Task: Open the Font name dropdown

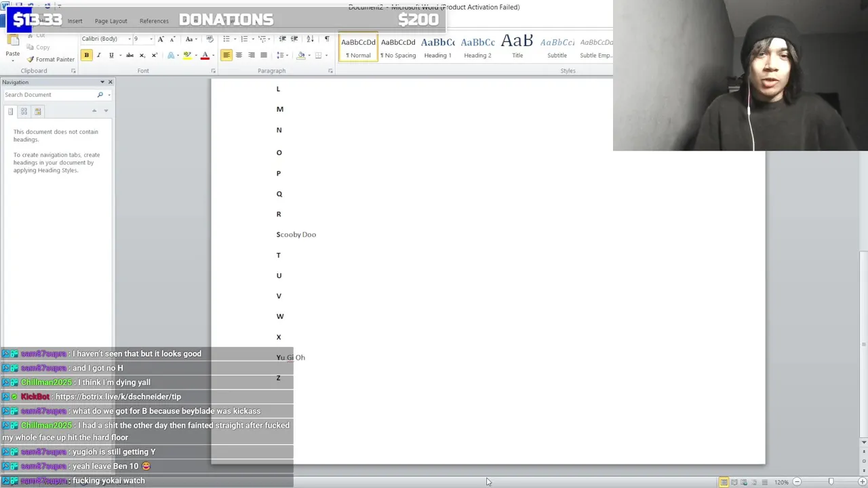Action: (x=128, y=39)
